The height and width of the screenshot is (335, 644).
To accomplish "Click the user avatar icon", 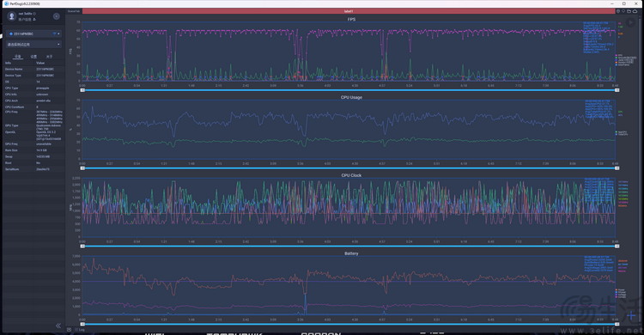I will [12, 16].
